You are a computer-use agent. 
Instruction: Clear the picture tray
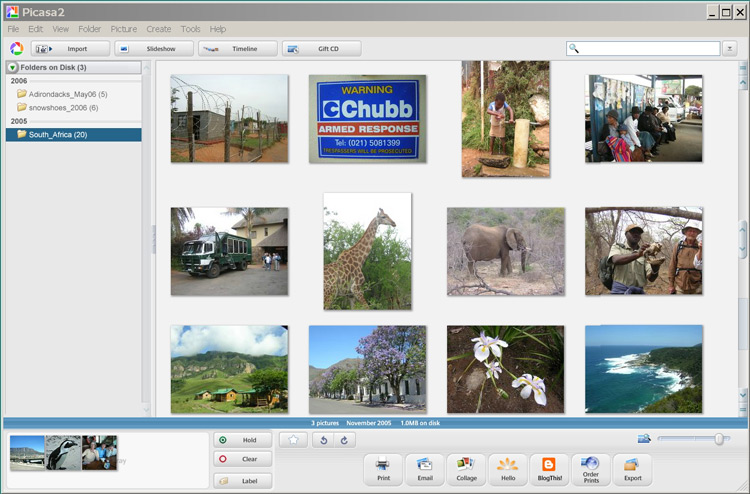coord(242,460)
